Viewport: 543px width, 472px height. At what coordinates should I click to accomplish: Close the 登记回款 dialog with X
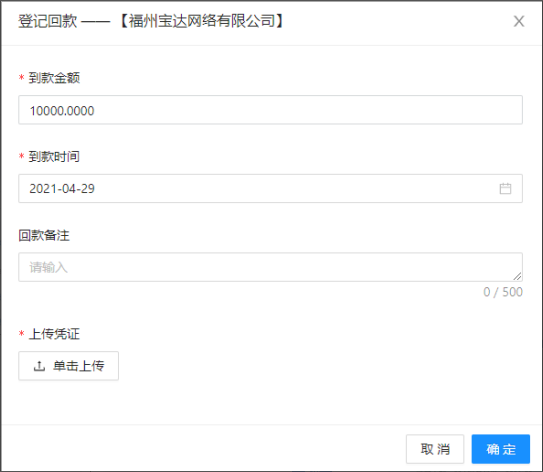click(519, 21)
